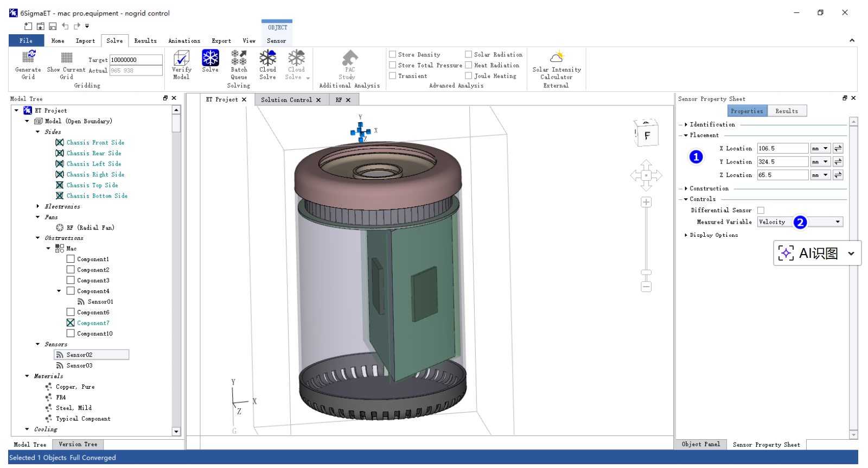Expand the Display Options section

[686, 235]
